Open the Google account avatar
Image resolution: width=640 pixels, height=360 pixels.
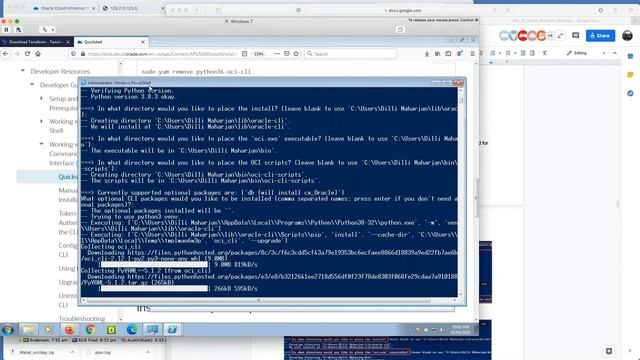[627, 36]
